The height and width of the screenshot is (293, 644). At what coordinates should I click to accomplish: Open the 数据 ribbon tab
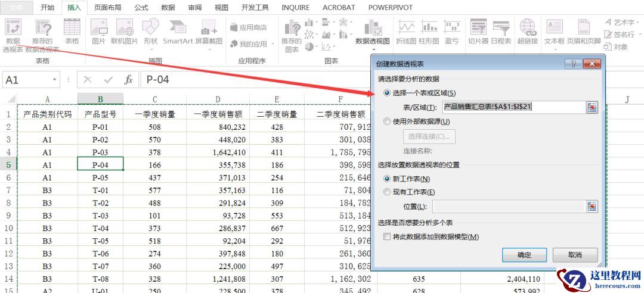[x=168, y=7]
